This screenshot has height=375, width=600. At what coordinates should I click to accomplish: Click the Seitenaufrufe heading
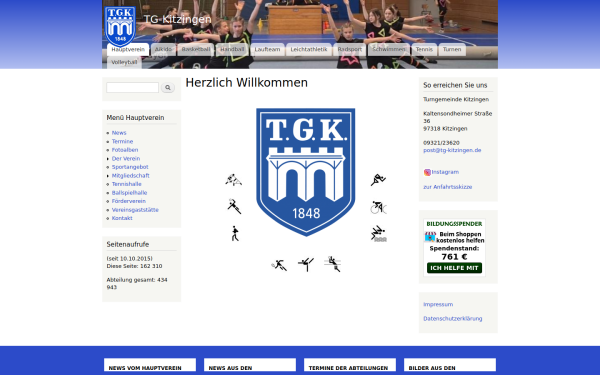128,245
